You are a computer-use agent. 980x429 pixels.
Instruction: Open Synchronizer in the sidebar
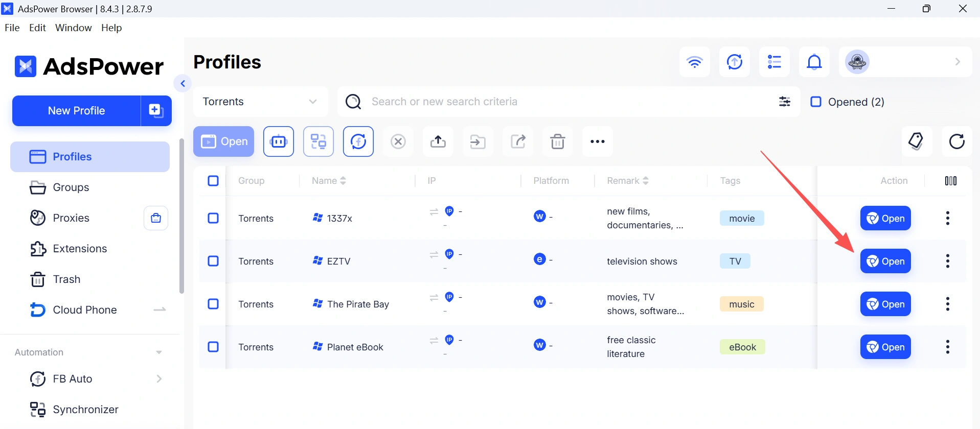[90, 410]
